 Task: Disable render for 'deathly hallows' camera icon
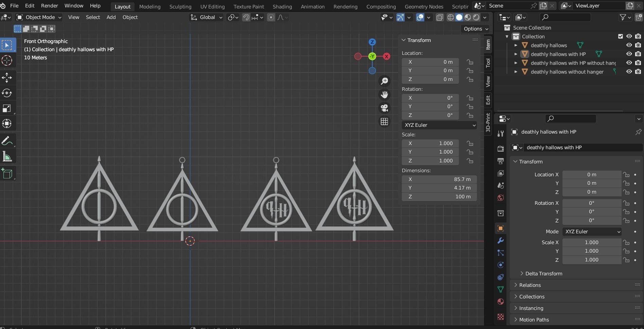click(x=638, y=45)
